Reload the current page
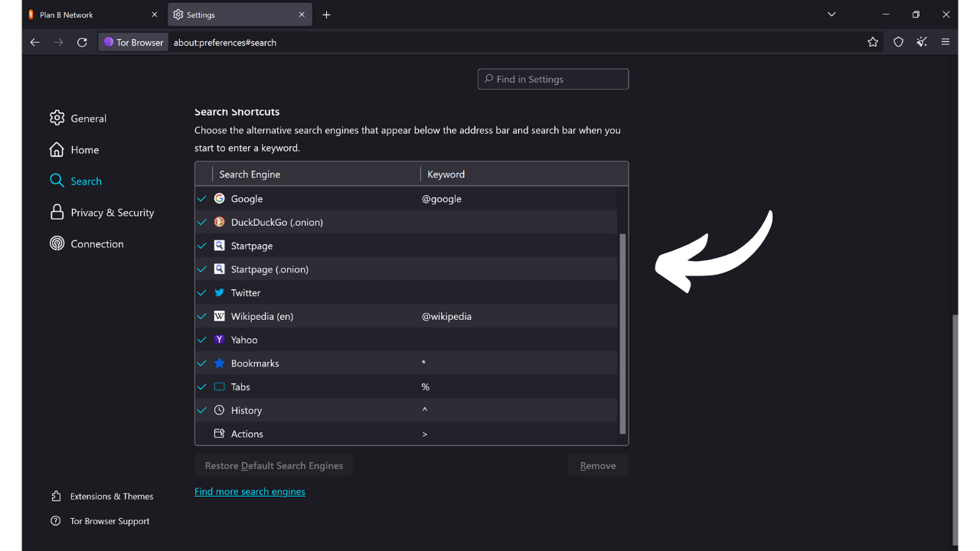980x551 pixels. pyautogui.click(x=82, y=42)
